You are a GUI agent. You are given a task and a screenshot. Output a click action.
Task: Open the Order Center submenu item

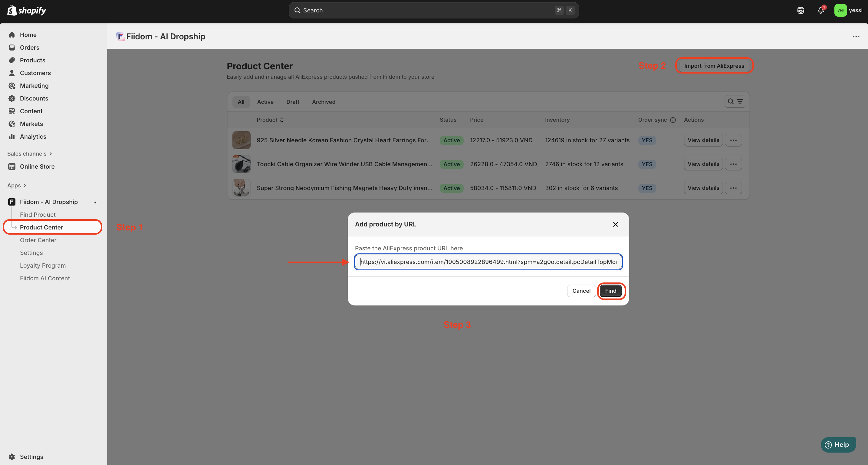pos(38,240)
